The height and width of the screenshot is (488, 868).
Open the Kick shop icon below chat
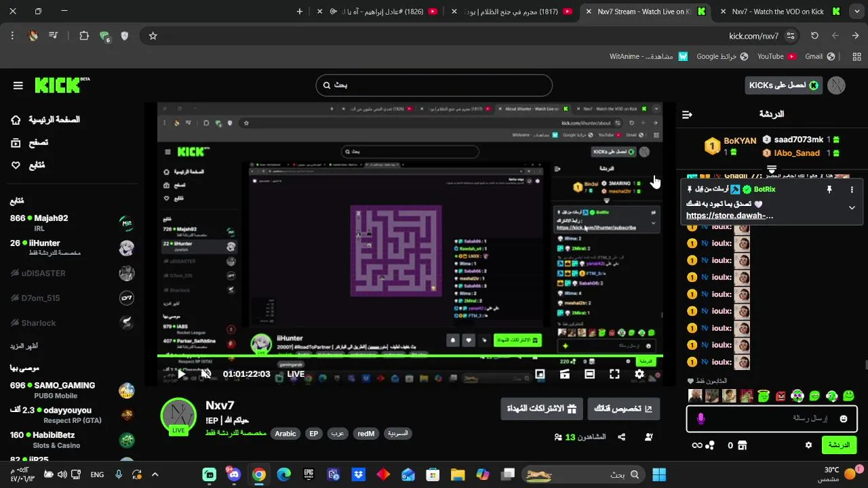coord(742,445)
